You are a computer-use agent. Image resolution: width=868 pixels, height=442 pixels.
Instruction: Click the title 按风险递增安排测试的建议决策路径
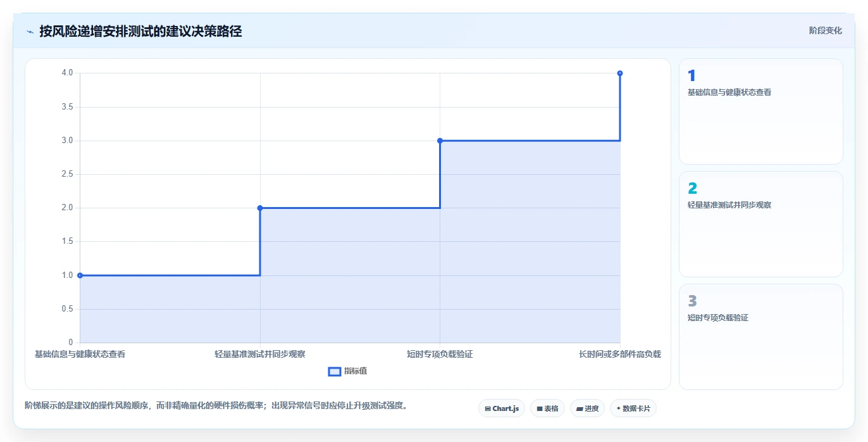pyautogui.click(x=140, y=31)
